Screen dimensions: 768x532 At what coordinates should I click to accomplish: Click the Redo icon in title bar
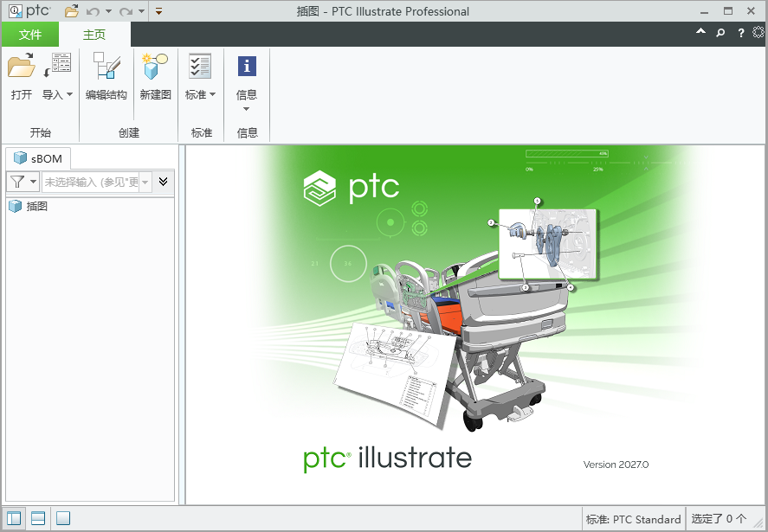tap(126, 11)
